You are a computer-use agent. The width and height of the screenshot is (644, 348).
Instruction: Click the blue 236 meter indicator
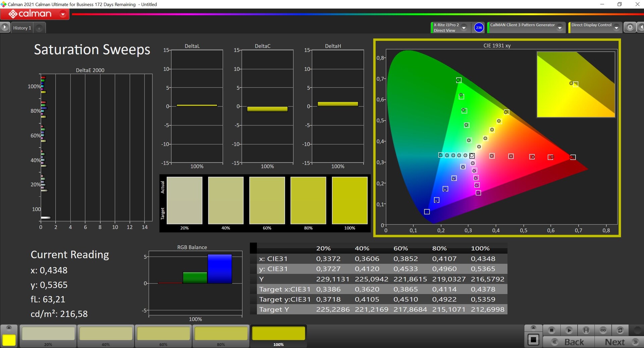tap(479, 27)
